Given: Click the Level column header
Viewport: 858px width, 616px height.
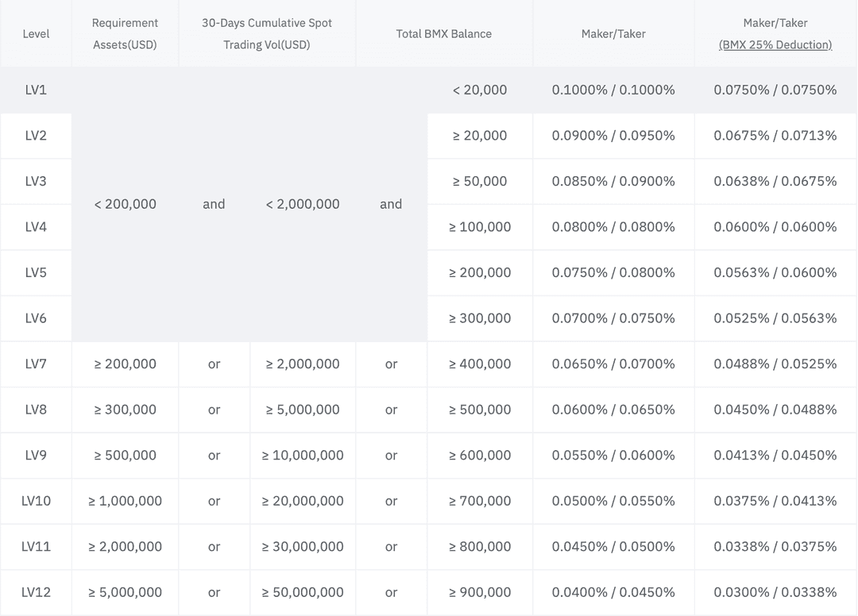Looking at the screenshot, I should (x=36, y=33).
